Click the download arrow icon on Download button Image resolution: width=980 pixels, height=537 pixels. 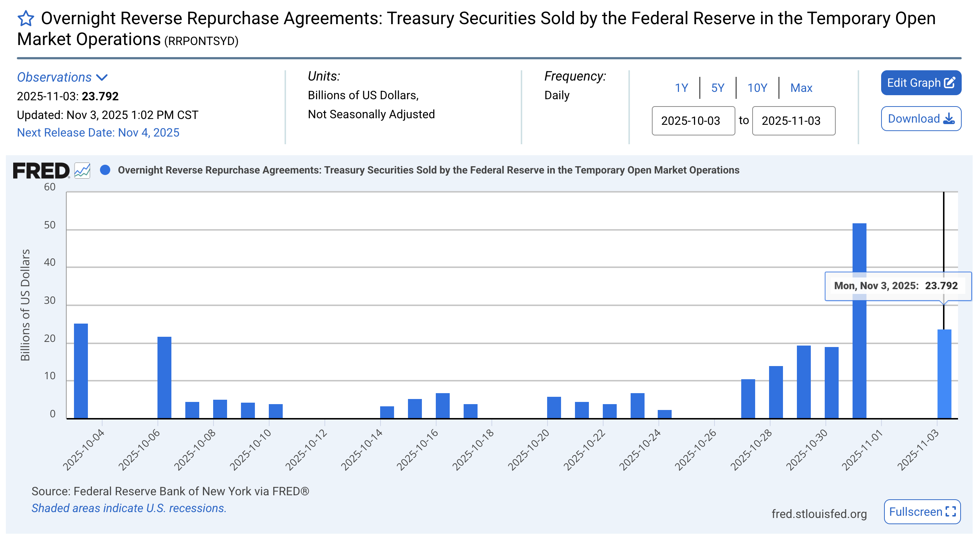(949, 119)
